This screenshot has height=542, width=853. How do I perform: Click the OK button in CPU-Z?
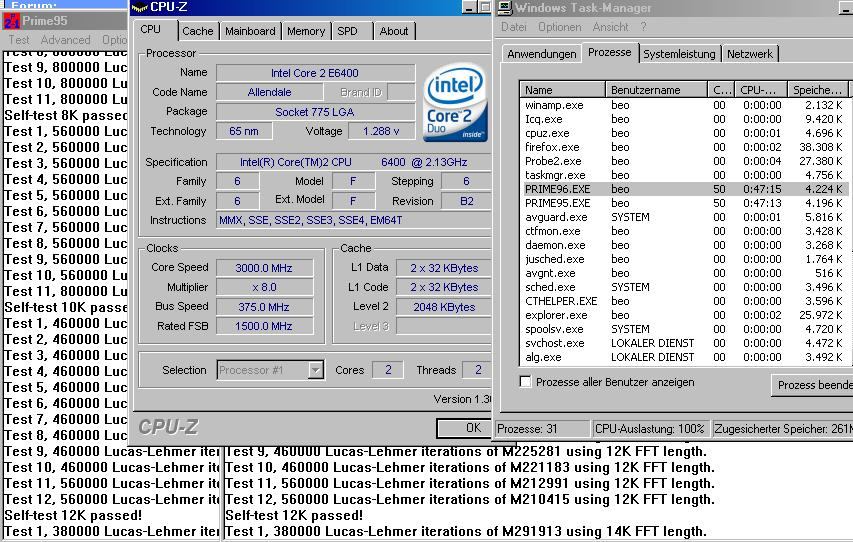[464, 428]
